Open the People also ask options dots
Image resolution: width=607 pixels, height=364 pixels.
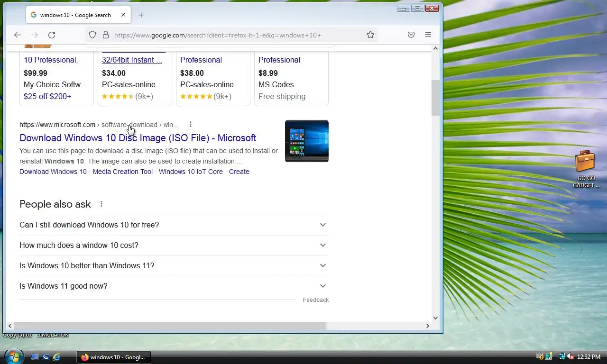(101, 204)
